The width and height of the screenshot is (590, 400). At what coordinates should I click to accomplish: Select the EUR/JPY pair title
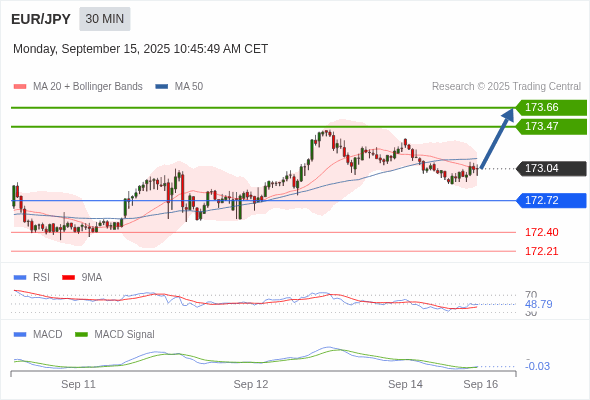click(41, 19)
